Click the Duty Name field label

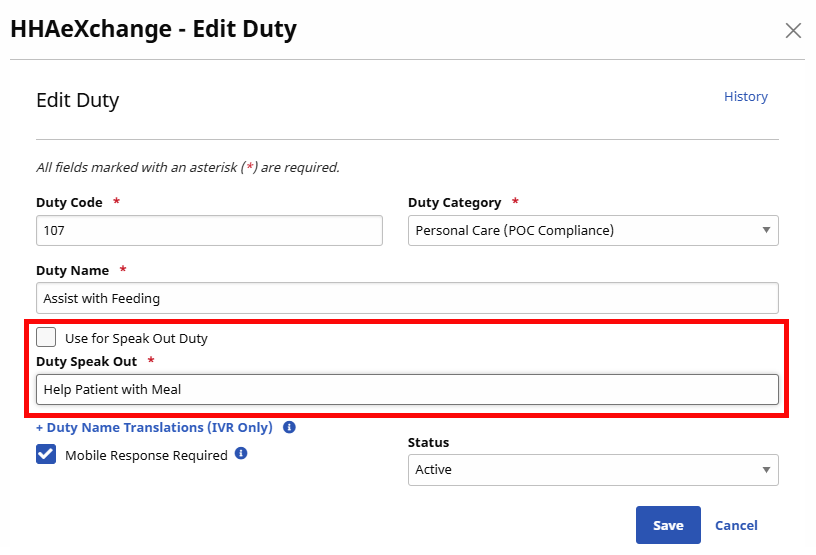tap(73, 270)
